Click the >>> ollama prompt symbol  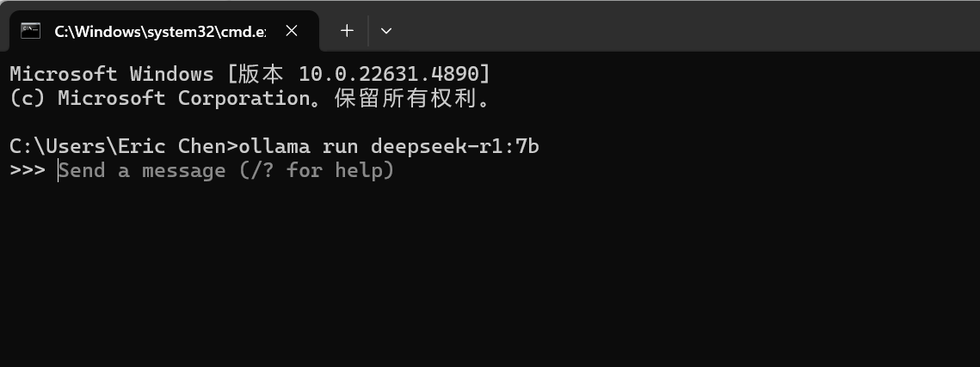pyautogui.click(x=27, y=170)
